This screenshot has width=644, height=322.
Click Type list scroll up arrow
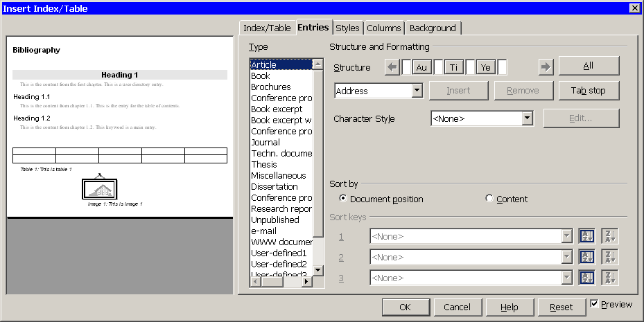[318, 64]
